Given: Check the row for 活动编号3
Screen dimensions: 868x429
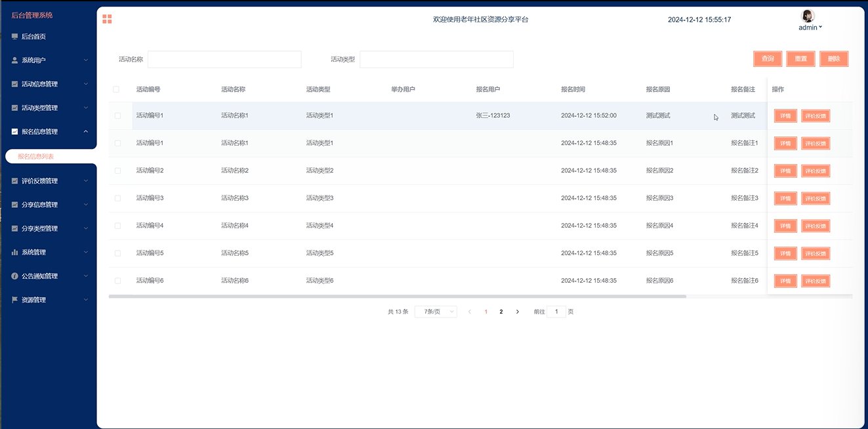Looking at the screenshot, I should [x=118, y=198].
